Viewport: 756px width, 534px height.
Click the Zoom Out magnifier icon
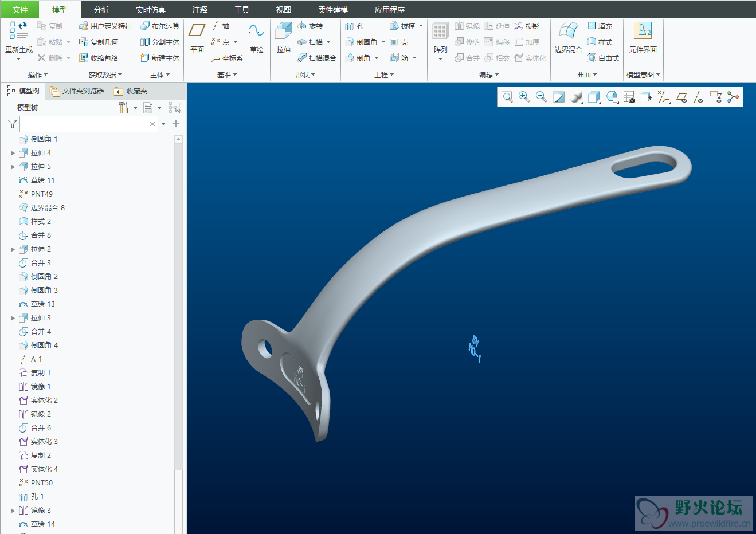click(x=541, y=97)
